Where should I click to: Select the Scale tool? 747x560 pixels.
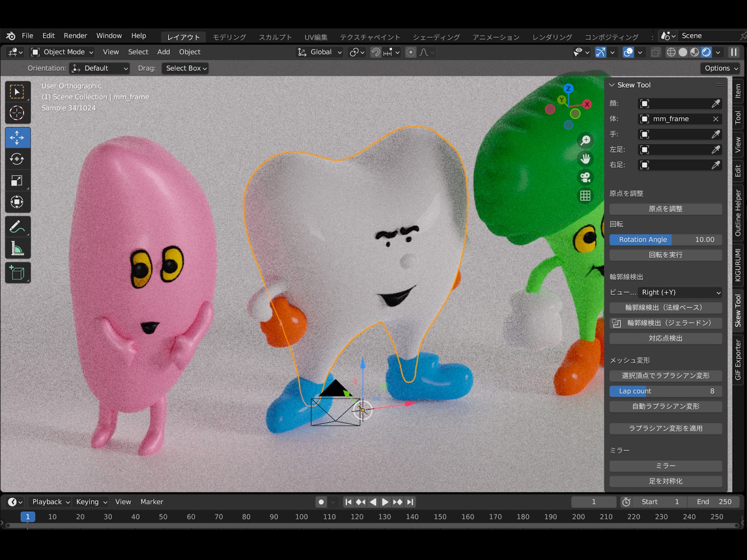[18, 180]
